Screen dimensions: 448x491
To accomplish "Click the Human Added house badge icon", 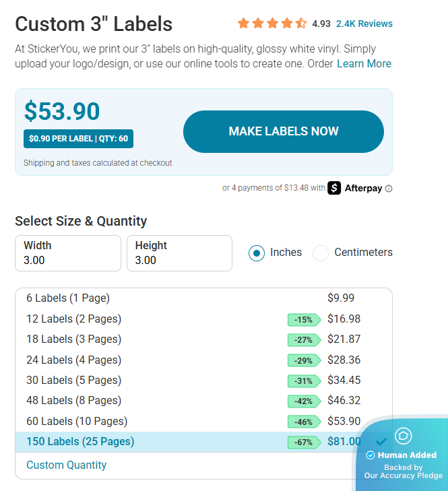I will pyautogui.click(x=403, y=436).
